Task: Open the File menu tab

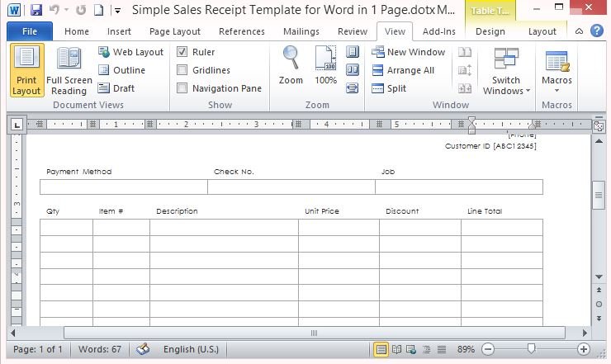Action: (x=30, y=31)
